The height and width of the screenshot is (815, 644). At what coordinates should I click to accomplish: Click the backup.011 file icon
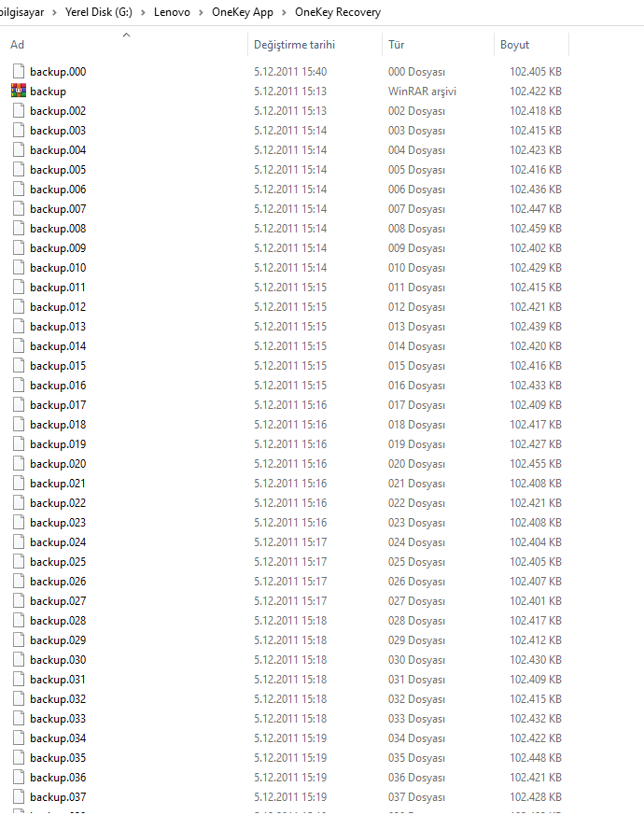[19, 287]
